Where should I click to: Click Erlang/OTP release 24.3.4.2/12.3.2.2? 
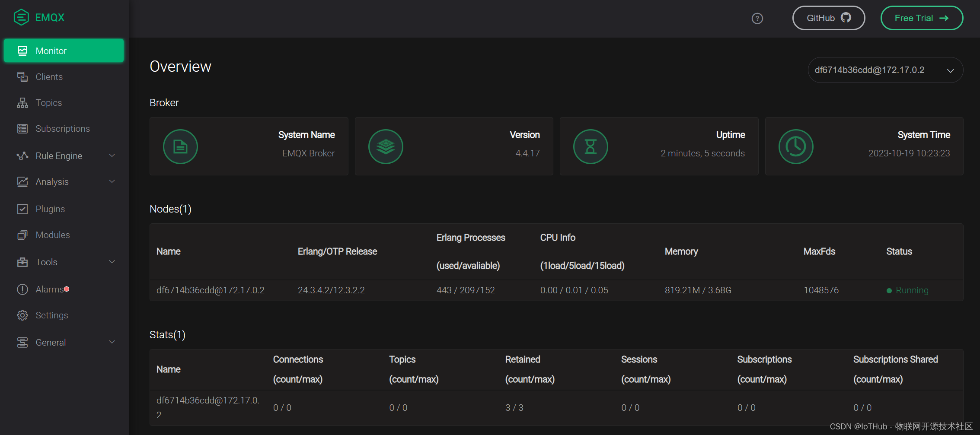point(331,290)
